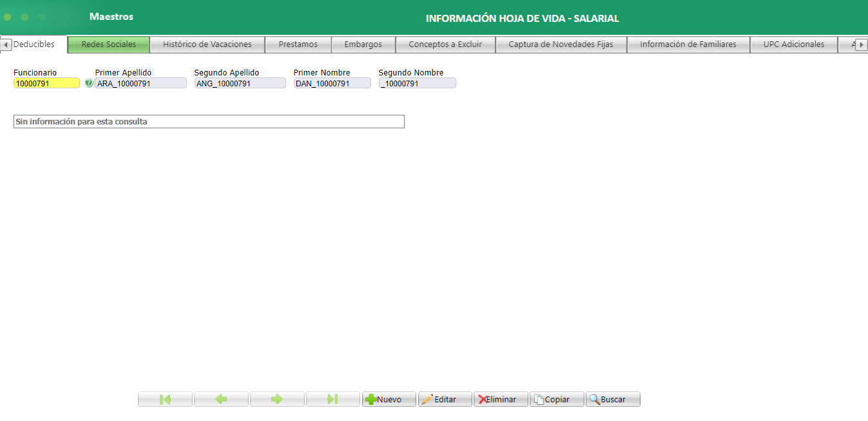Open the Histórico de Vacaciones tab
Image resolution: width=868 pixels, height=421 pixels.
207,44
